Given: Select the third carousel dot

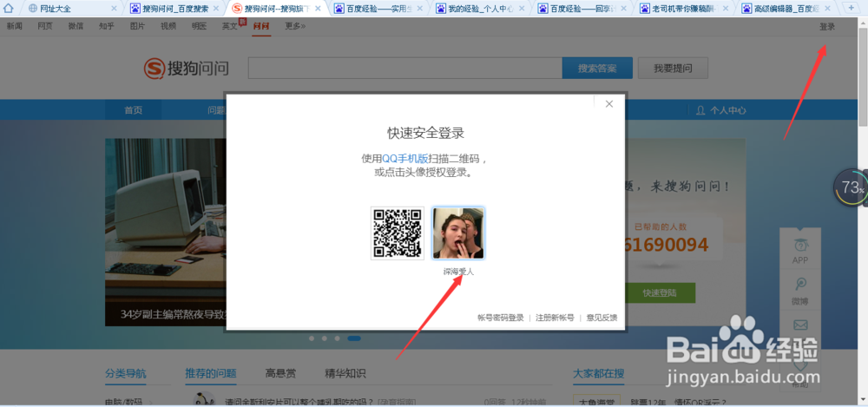Looking at the screenshot, I should click(337, 338).
